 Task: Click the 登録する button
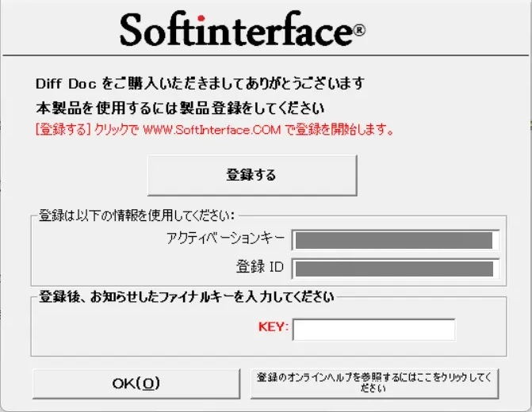pyautogui.click(x=252, y=175)
